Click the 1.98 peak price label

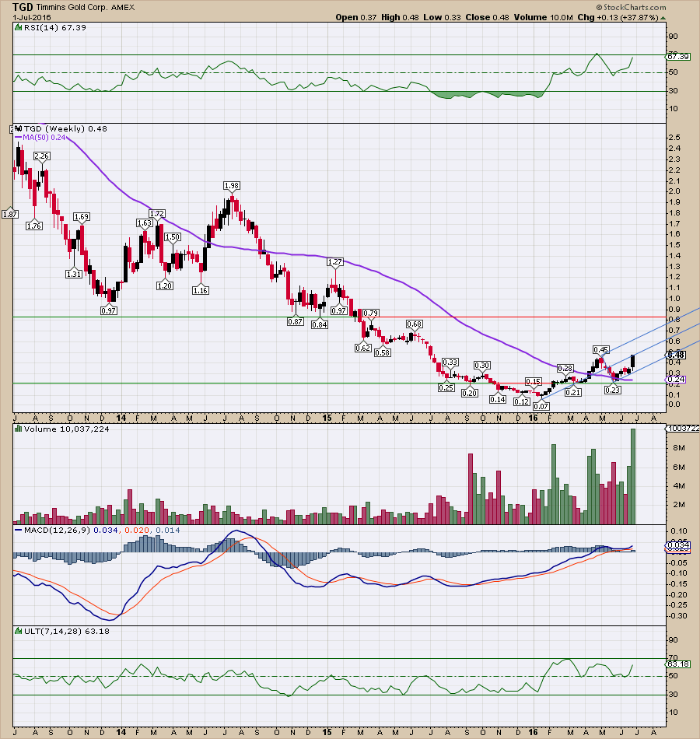[x=232, y=186]
